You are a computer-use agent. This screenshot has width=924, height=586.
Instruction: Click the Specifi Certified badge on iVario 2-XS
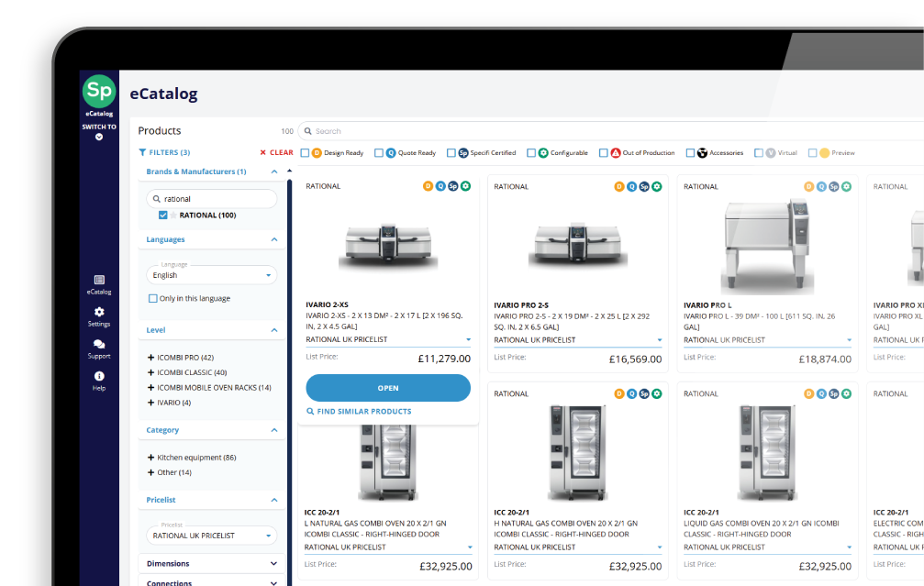452,186
